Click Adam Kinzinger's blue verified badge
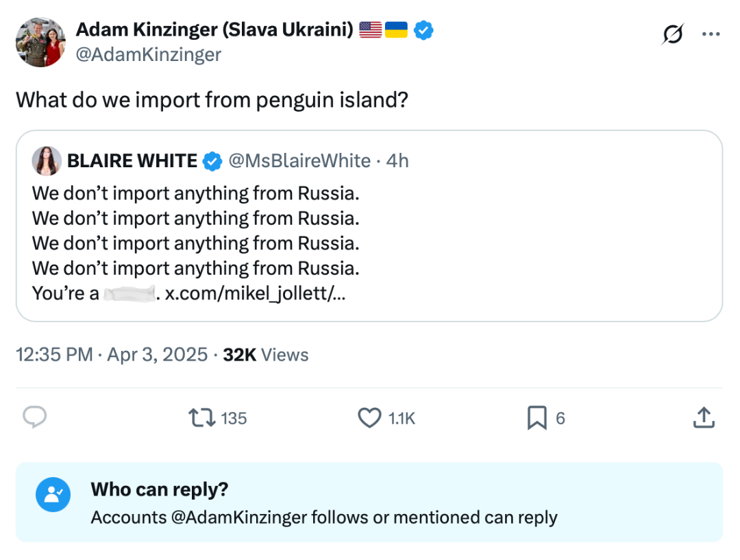The height and width of the screenshot is (560, 740). tap(424, 30)
